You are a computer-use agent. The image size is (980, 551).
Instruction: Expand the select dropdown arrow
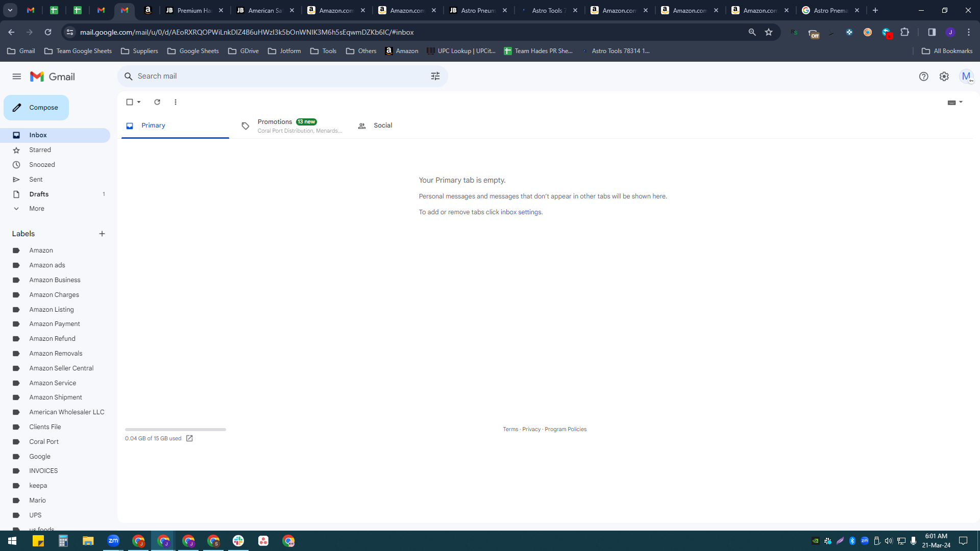tap(139, 102)
